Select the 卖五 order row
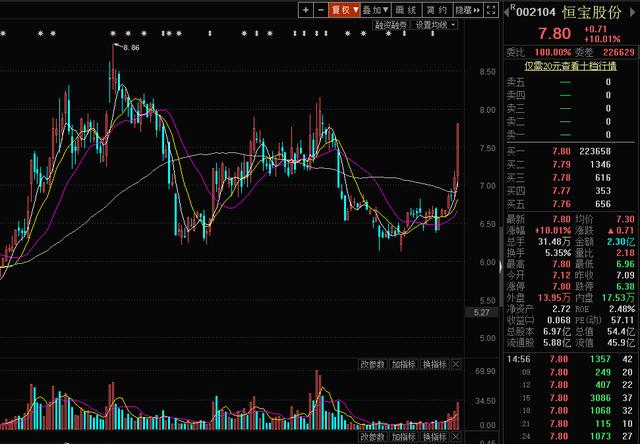Image resolution: width=640 pixels, height=444 pixels. 571,82
